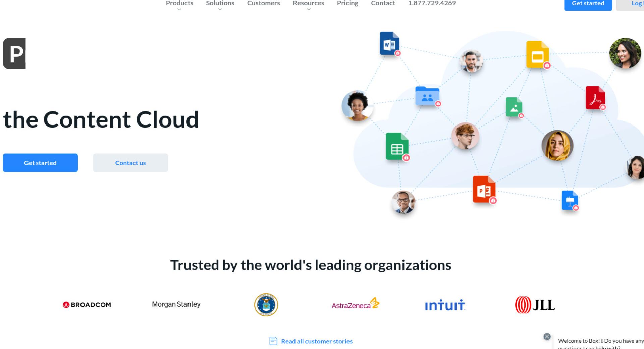Open the Solutions navigation menu

point(220,3)
